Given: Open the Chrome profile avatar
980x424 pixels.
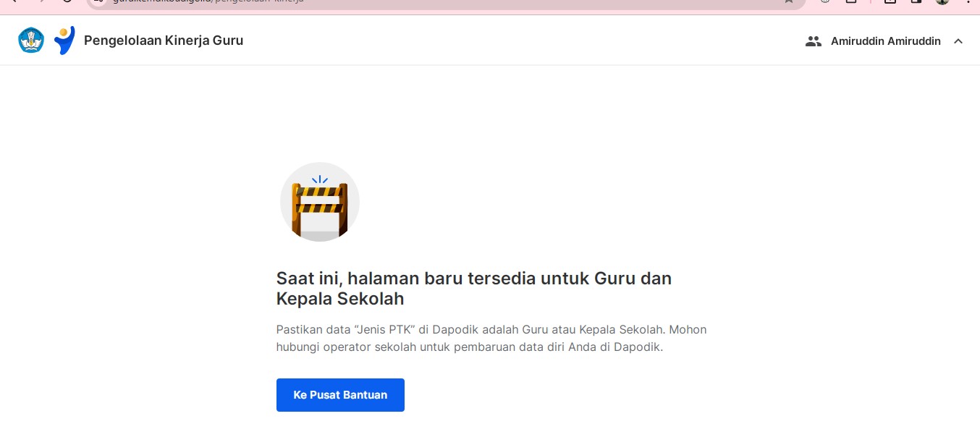Looking at the screenshot, I should (x=942, y=1).
